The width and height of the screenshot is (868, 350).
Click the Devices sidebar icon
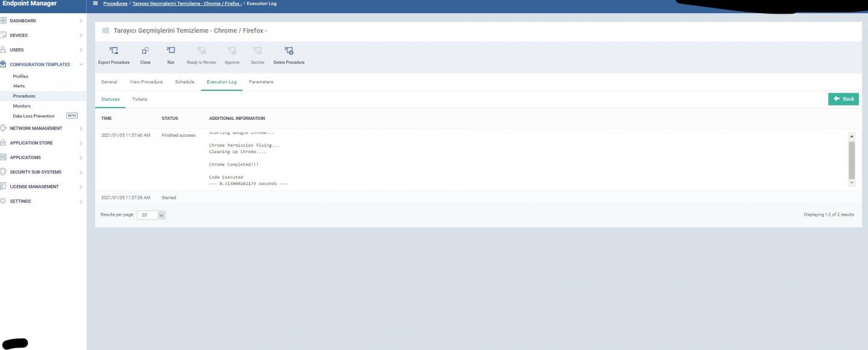coord(4,36)
